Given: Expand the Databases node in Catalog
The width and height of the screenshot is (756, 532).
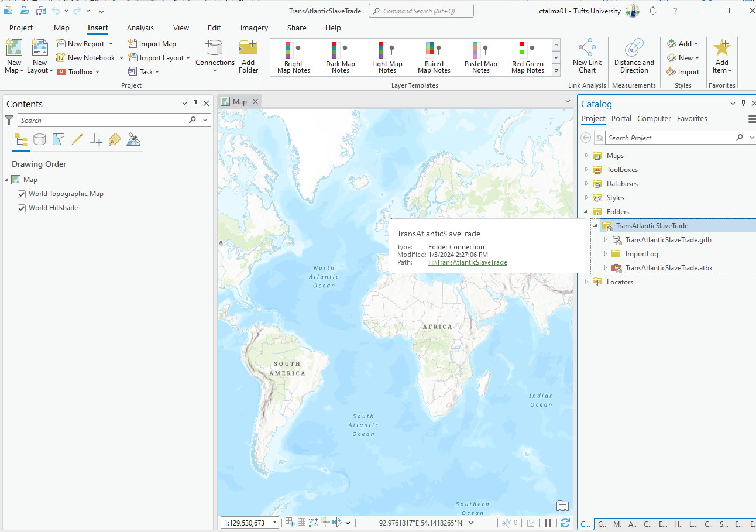Looking at the screenshot, I should (x=587, y=184).
